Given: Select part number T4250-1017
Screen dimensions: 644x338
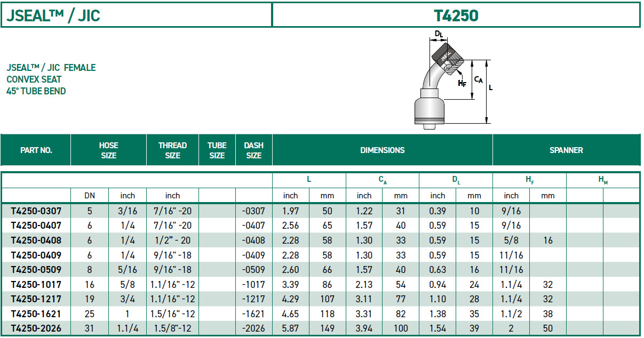Looking at the screenshot, I should [x=36, y=284].
